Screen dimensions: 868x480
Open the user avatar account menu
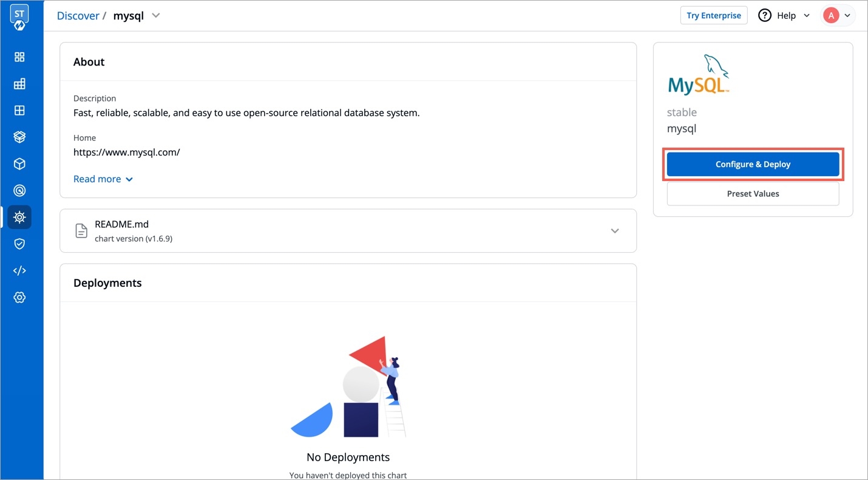[x=838, y=16]
